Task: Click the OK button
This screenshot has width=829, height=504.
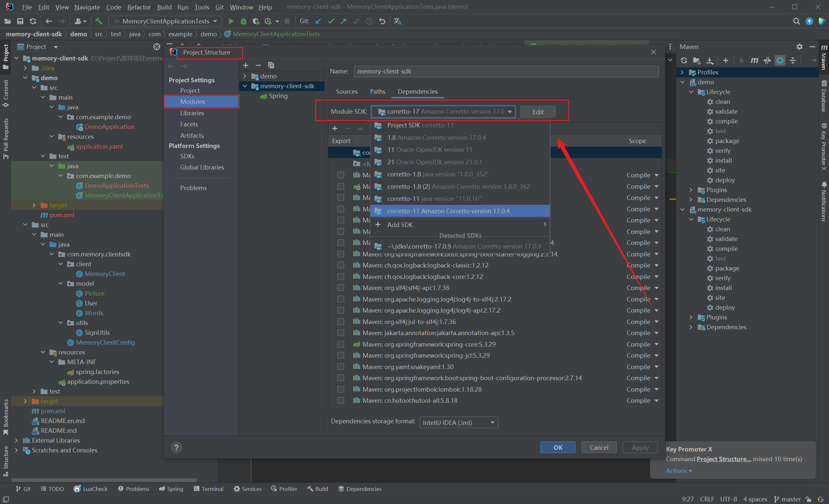Action: click(x=558, y=447)
